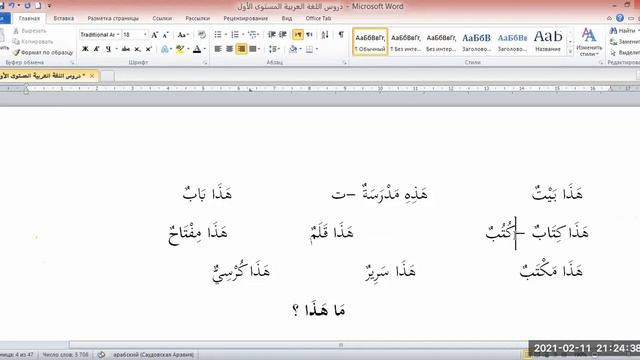The height and width of the screenshot is (360, 640).
Task: Apply the Название style
Action: pos(548,42)
